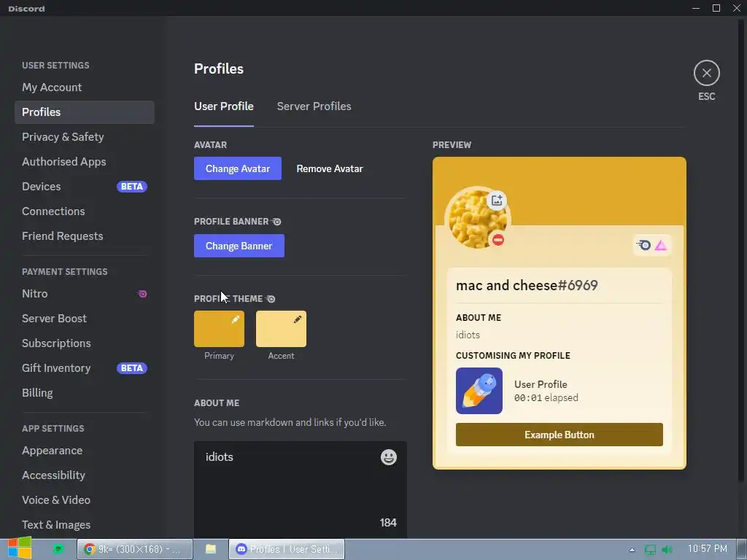Click the '00:01 elapsed' activity timer

[546, 397]
